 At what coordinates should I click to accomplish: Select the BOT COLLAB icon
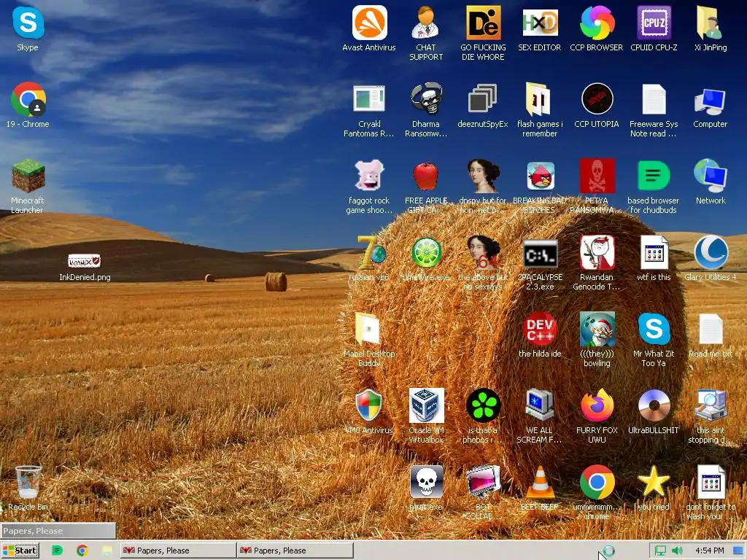[x=483, y=482]
